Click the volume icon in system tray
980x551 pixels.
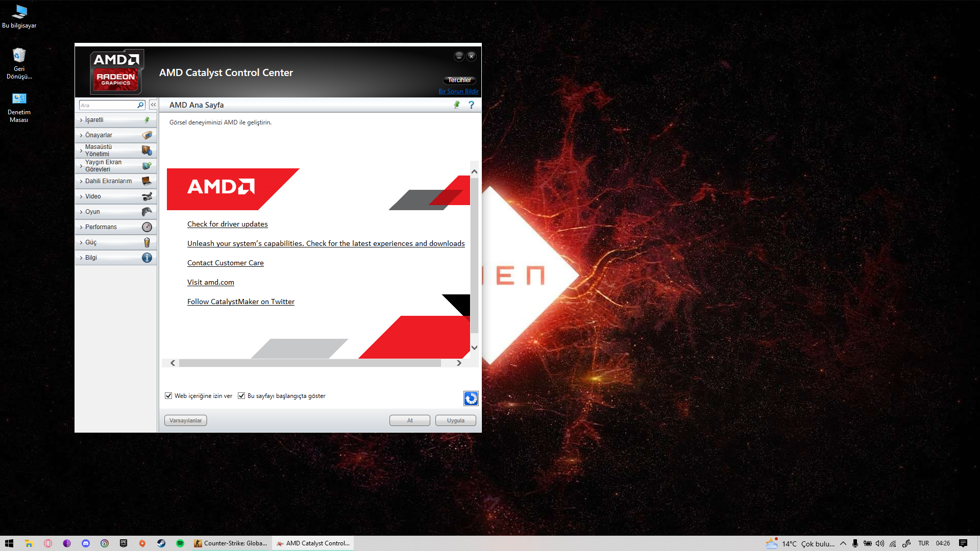tap(880, 543)
